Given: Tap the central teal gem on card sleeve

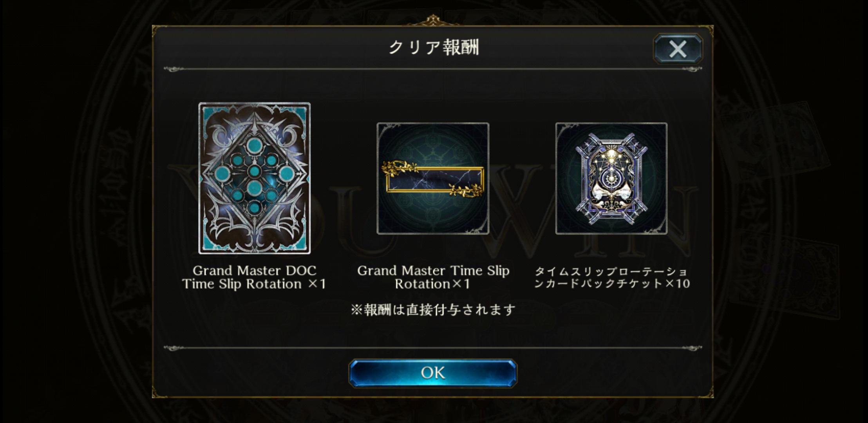Looking at the screenshot, I should 255,171.
